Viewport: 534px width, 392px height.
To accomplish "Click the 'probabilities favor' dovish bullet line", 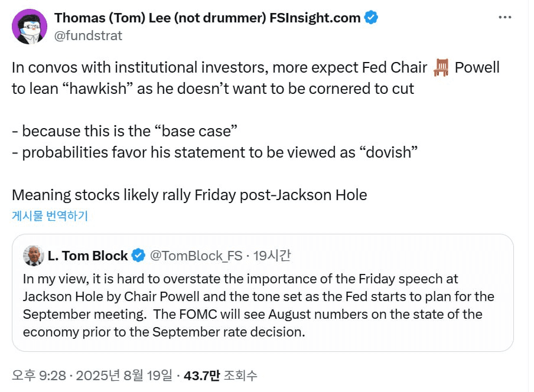I will pos(214,152).
